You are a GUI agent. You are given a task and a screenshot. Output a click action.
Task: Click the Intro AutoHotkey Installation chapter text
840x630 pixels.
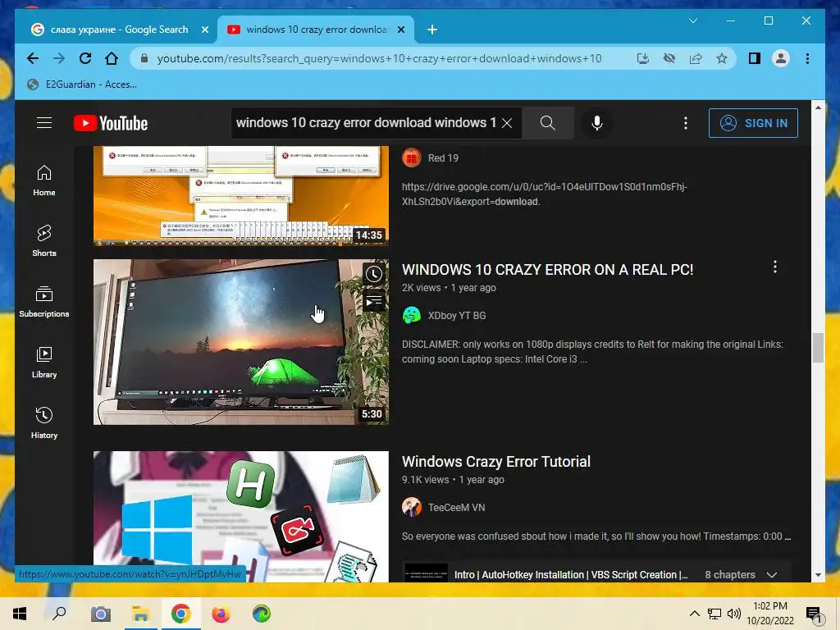pos(571,575)
